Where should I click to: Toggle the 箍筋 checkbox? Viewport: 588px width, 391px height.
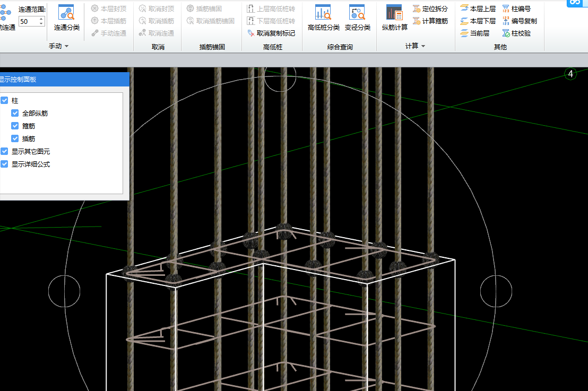pos(15,126)
